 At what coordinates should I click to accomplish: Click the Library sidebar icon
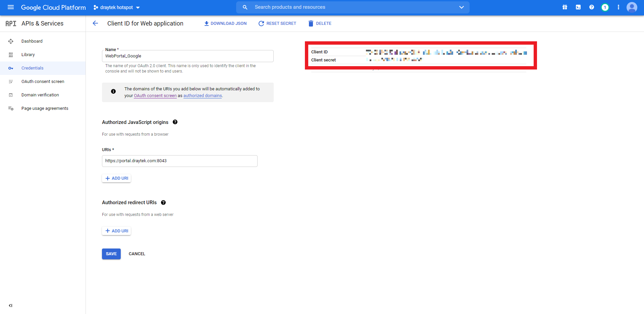(11, 55)
